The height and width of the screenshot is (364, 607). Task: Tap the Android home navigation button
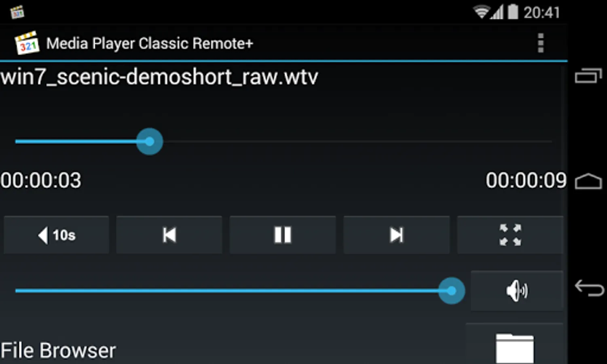(588, 181)
